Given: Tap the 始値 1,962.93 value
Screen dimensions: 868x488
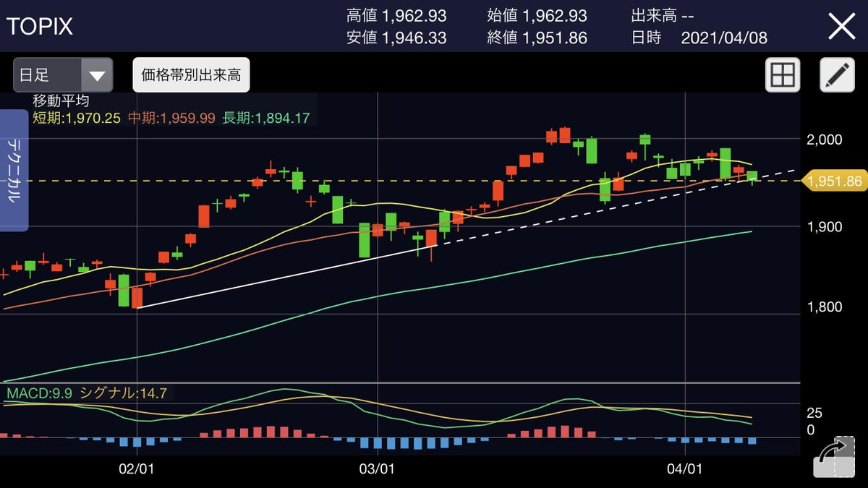Looking at the screenshot, I should tap(537, 15).
